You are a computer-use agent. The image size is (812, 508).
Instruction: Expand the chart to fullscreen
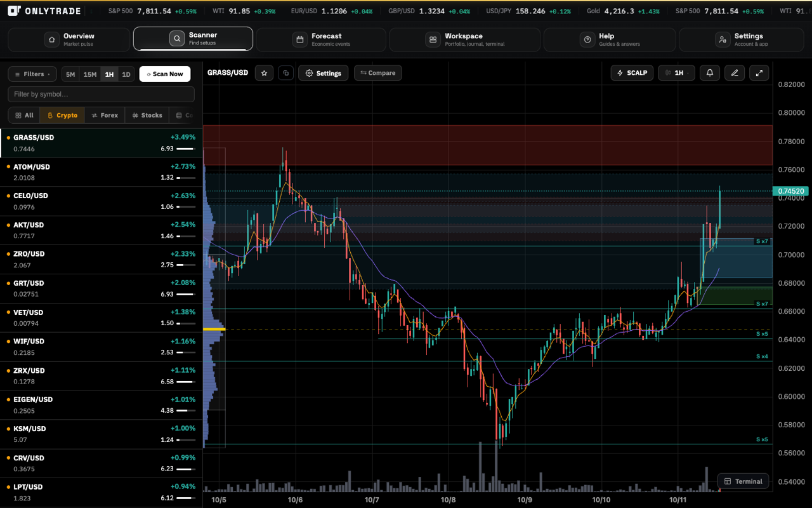tap(759, 73)
